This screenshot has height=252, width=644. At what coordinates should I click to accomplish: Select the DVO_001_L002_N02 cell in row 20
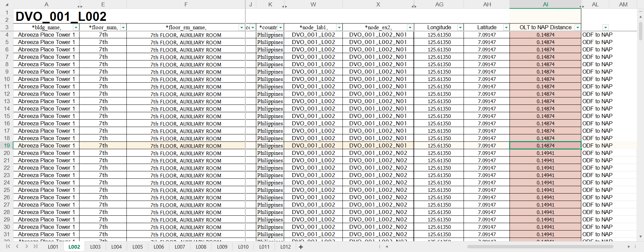[378, 153]
